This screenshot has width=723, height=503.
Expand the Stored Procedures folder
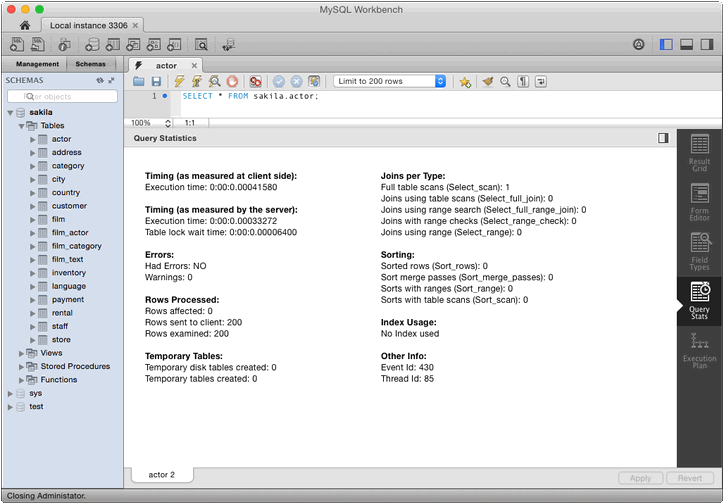tap(21, 367)
